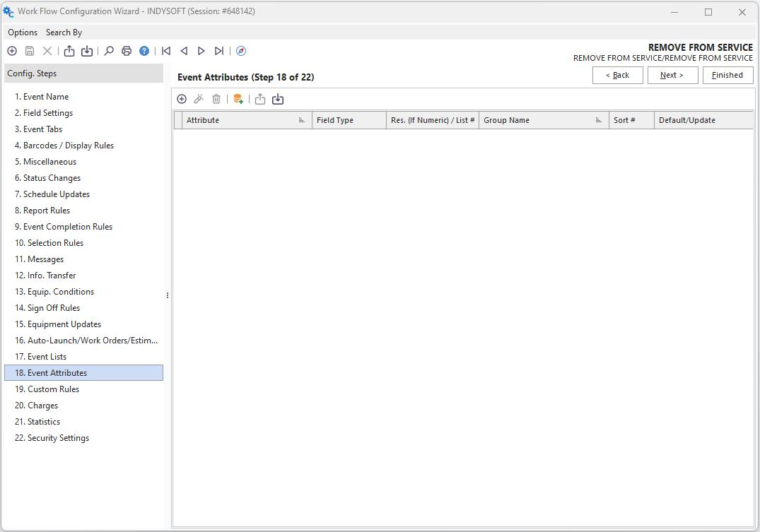Click the Sort # column header
The width and height of the screenshot is (760, 532).
(631, 120)
